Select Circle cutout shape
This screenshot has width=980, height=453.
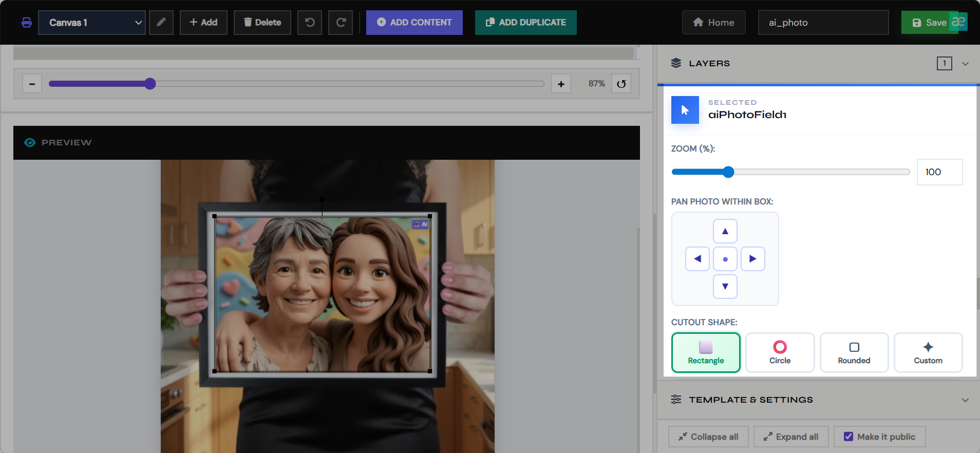click(780, 352)
